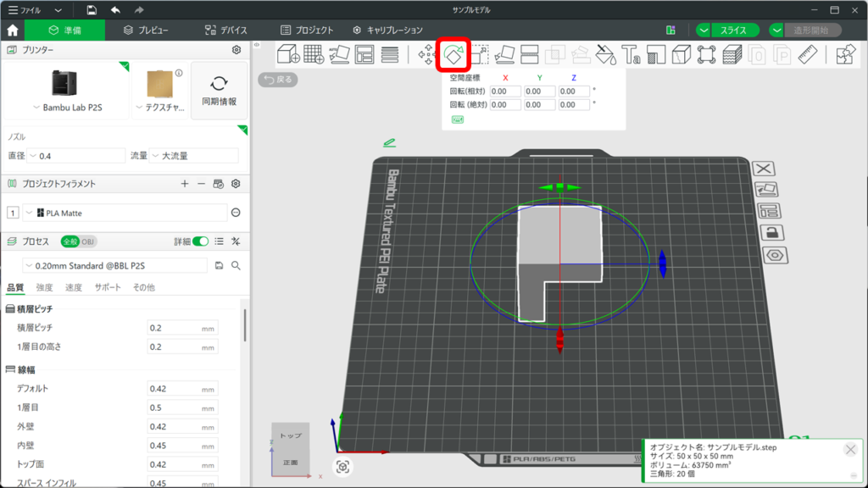The height and width of the screenshot is (488, 868).
Task: Click the plate lock icon
Action: (x=772, y=232)
